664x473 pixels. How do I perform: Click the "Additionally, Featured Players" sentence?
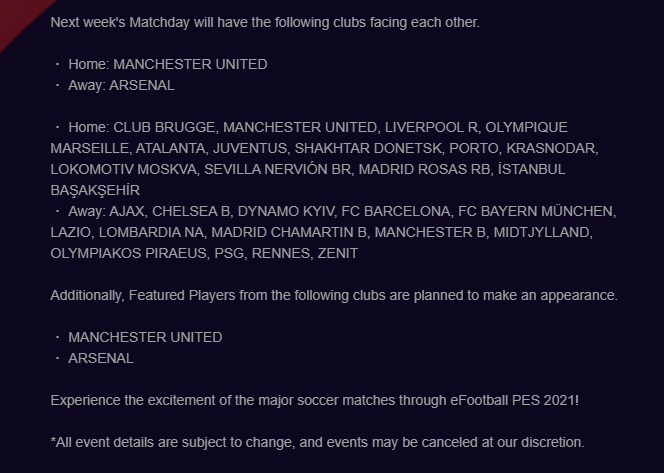pos(335,295)
